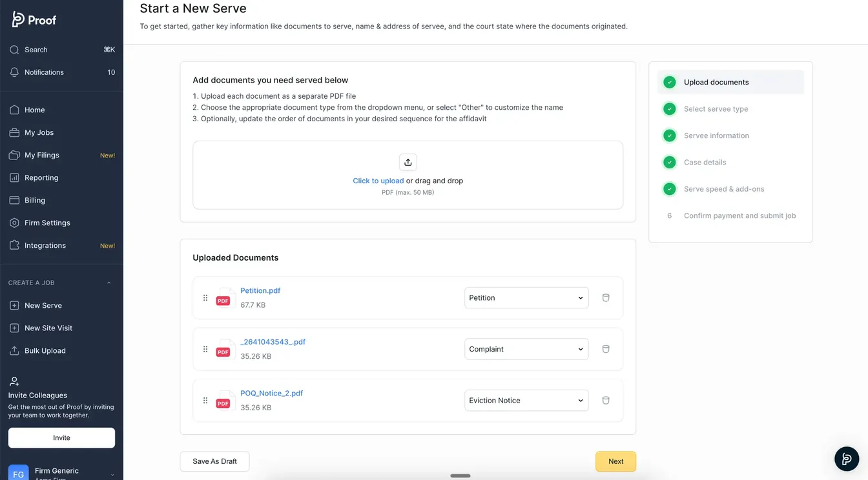This screenshot has width=868, height=480.
Task: Click the Proof logo in sidebar
Action: [34, 19]
